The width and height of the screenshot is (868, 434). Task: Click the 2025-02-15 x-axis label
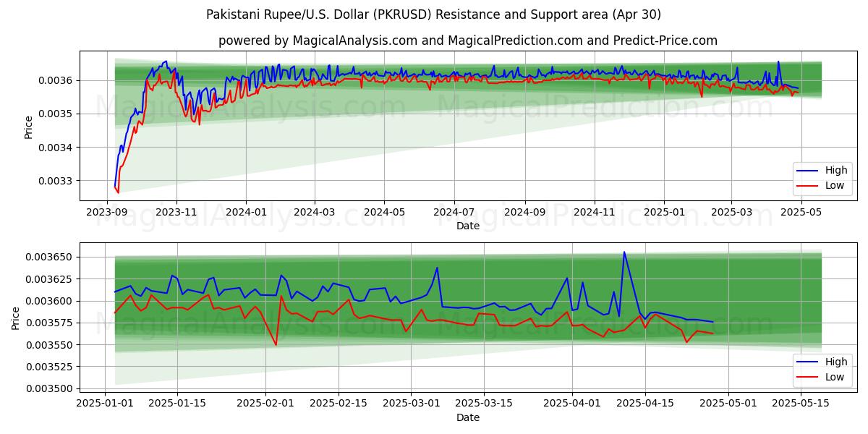point(339,404)
